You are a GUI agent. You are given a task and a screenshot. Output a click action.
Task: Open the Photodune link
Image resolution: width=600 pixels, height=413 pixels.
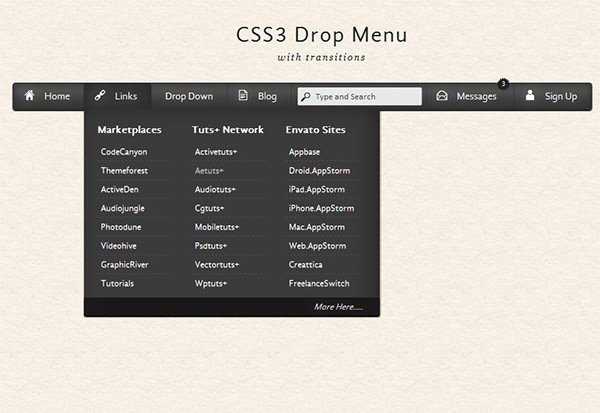(x=121, y=227)
